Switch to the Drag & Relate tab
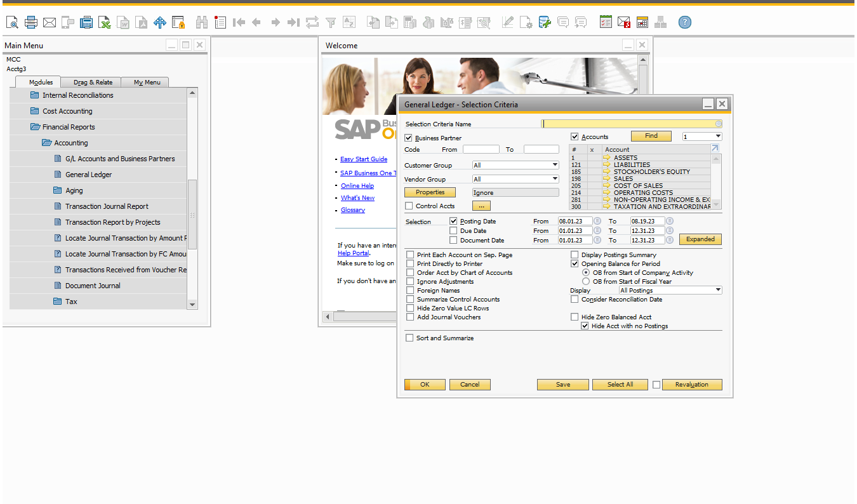 (x=93, y=83)
